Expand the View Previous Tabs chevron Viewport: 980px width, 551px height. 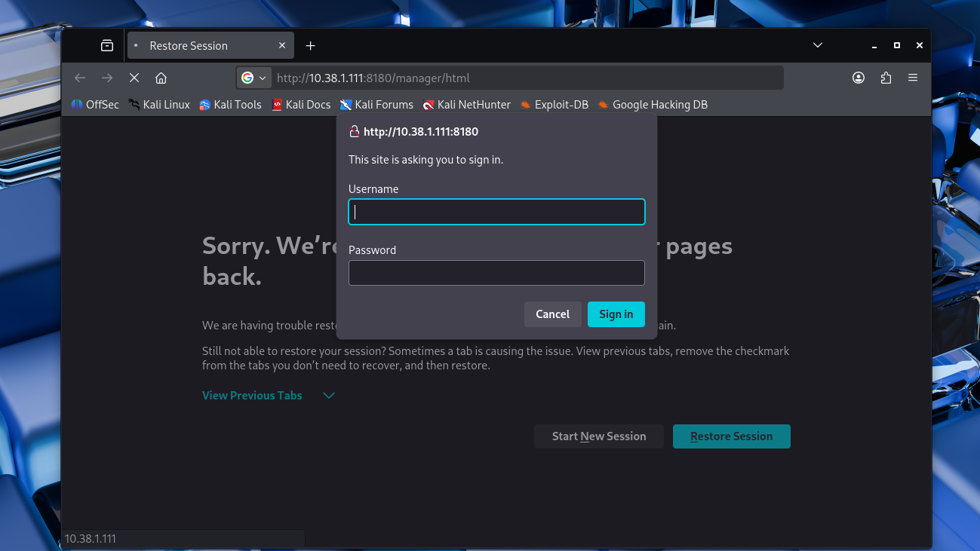coord(329,396)
